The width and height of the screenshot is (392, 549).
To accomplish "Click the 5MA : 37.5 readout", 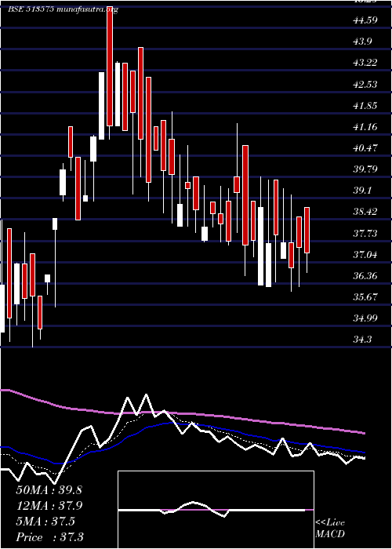I will 45,522.
